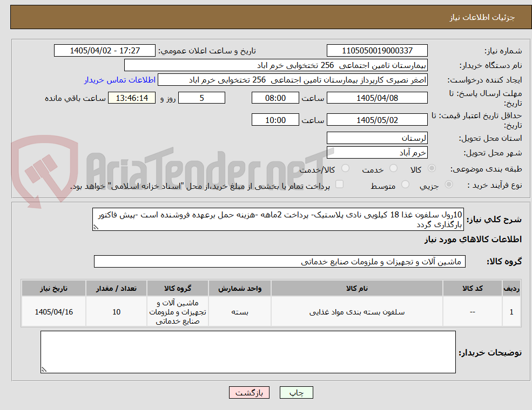Click the need date cell 1405/04/16
This screenshot has height=410, width=532.
53,312
